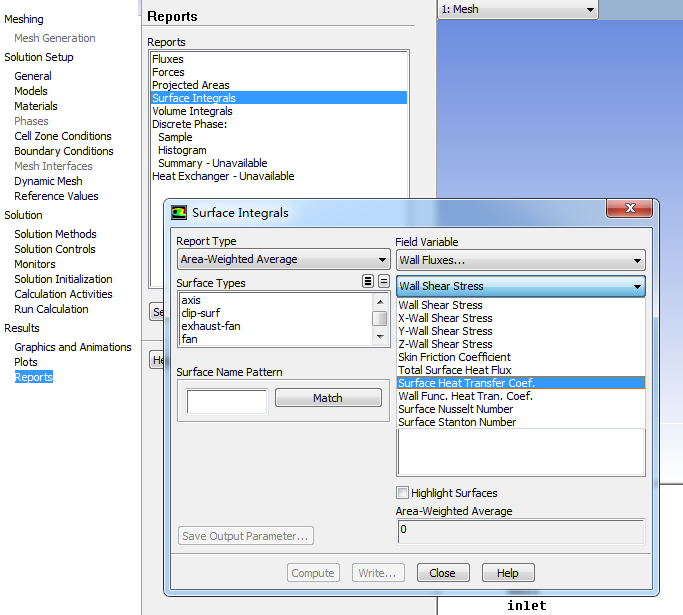Open Run Calculation task page
The width and height of the screenshot is (683, 615).
pos(51,309)
